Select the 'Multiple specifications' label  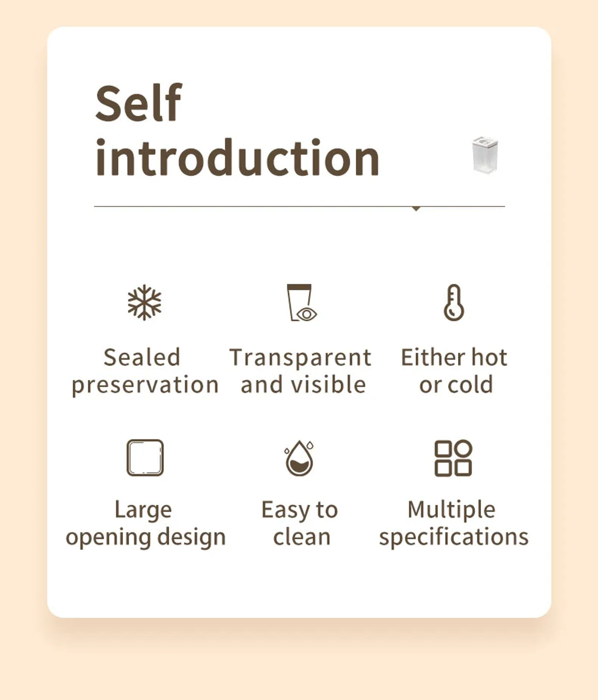coord(454,523)
